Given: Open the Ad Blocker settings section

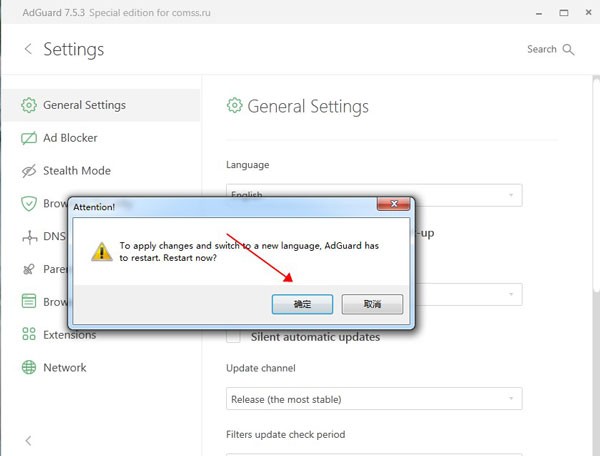Looking at the screenshot, I should (70, 138).
